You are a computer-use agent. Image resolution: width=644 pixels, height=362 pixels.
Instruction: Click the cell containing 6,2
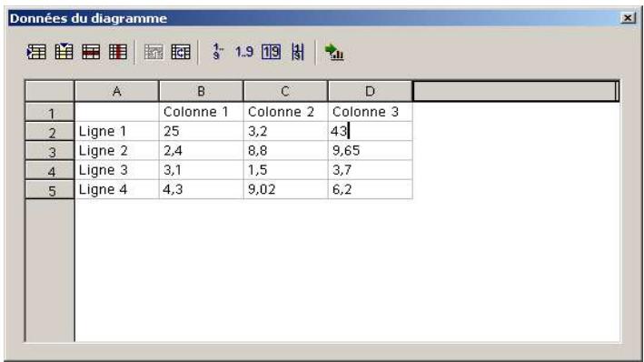pos(370,189)
